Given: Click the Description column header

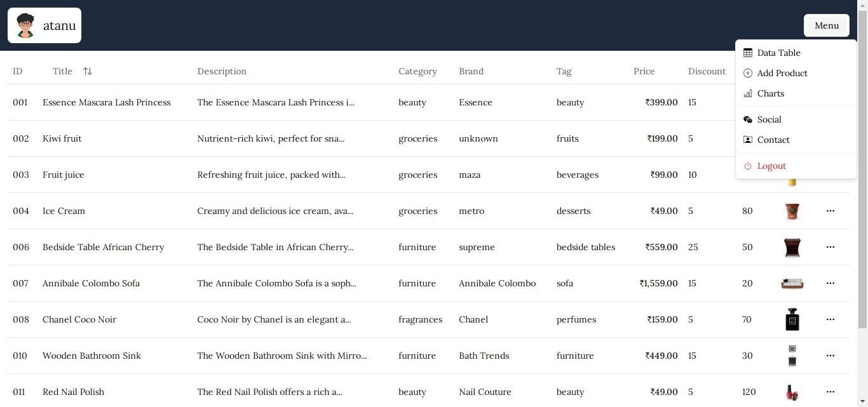Looking at the screenshot, I should click(222, 71).
